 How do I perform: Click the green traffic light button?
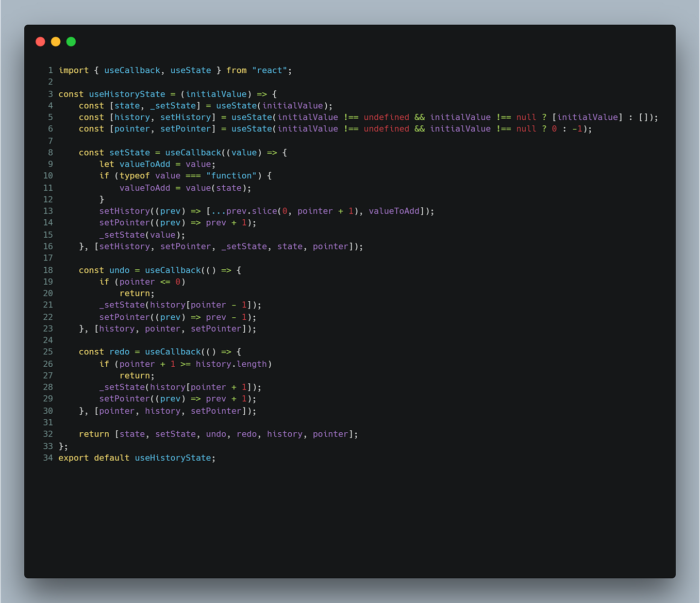pos(71,41)
